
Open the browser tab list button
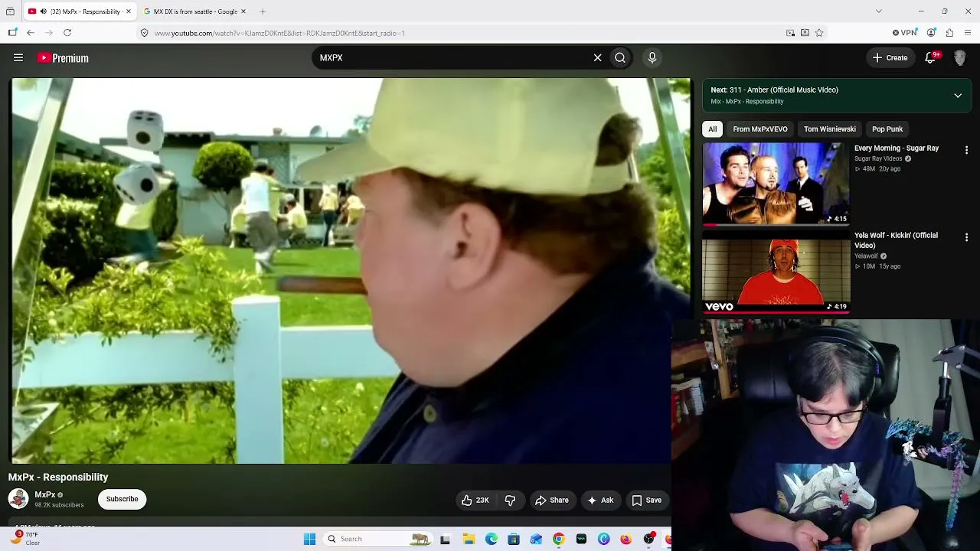(x=10, y=11)
